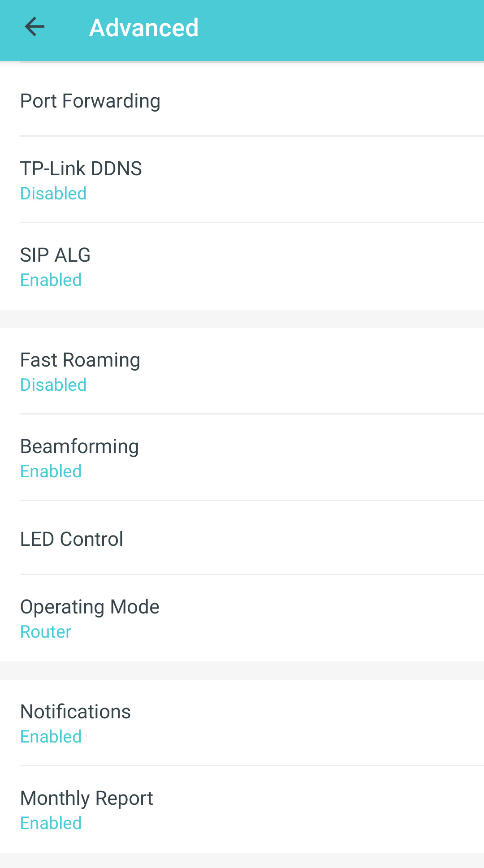Open Fast Roaming setting
The width and height of the screenshot is (484, 868).
click(x=80, y=360)
